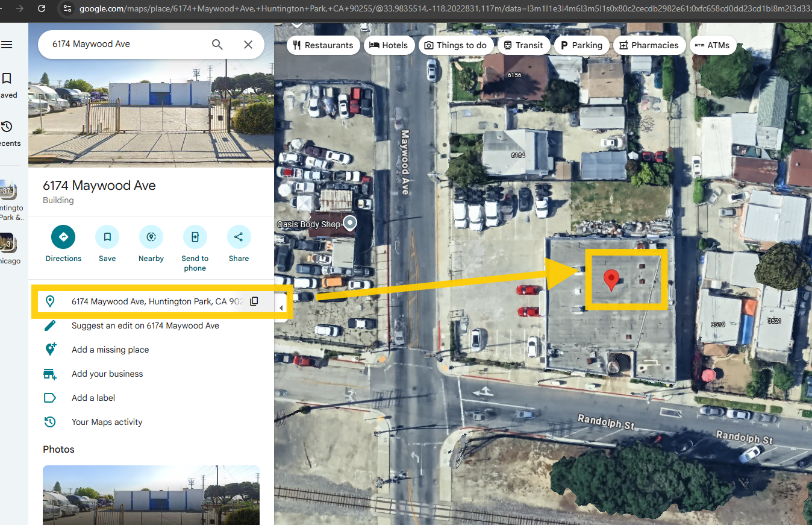This screenshot has height=525, width=812.
Task: Click Add a missing place
Action: 110,350
